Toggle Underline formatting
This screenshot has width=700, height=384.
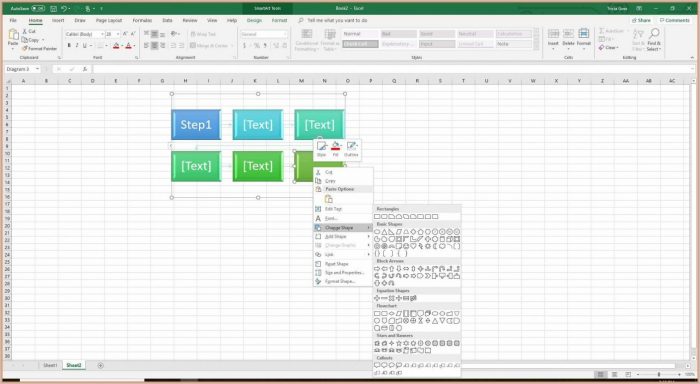[x=84, y=46]
